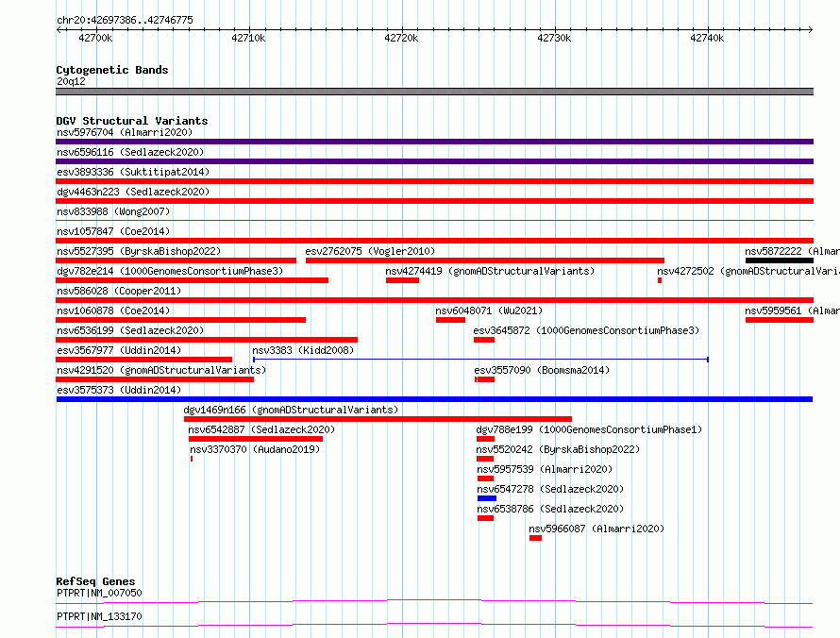
Task: Select esv3557090 (Boomsma2014) label
Action: (542, 370)
